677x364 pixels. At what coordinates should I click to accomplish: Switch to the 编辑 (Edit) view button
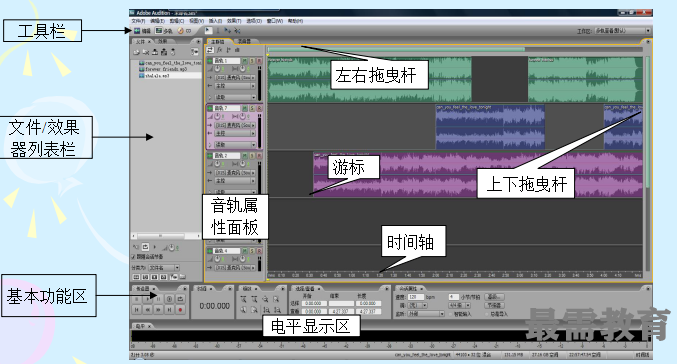pyautogui.click(x=142, y=31)
